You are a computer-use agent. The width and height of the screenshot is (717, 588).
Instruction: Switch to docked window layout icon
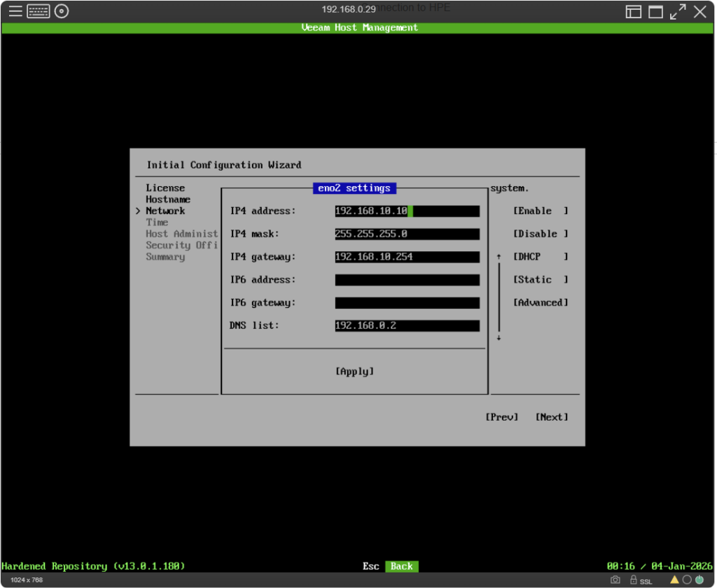point(633,11)
